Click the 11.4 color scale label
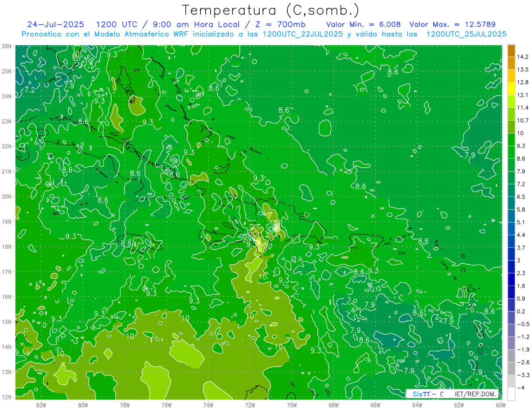The image size is (532, 411). pyautogui.click(x=523, y=108)
